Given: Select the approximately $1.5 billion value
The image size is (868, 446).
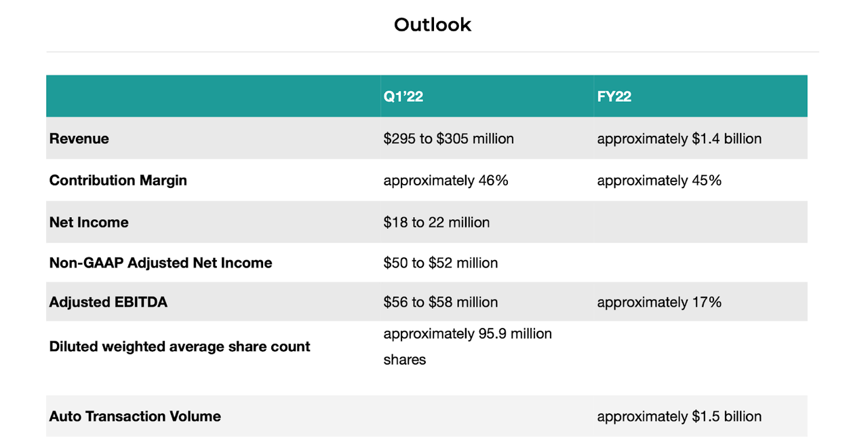Looking at the screenshot, I should (679, 416).
